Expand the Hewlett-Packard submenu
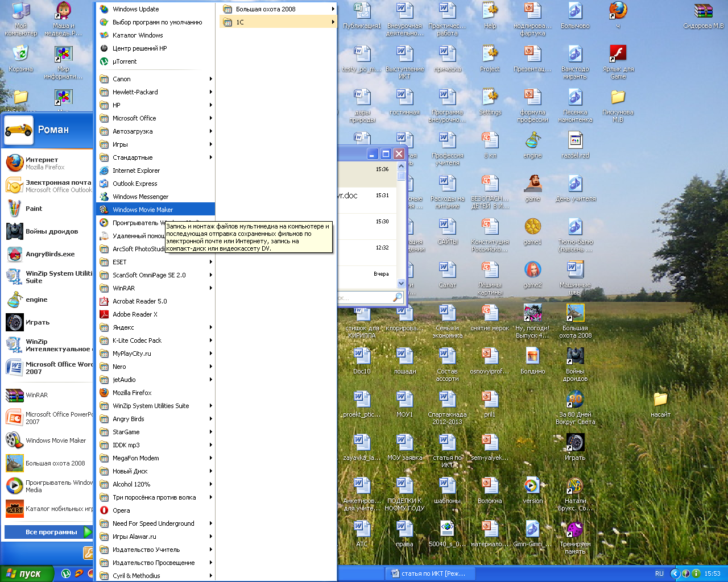The width and height of the screenshot is (728, 582). click(156, 92)
